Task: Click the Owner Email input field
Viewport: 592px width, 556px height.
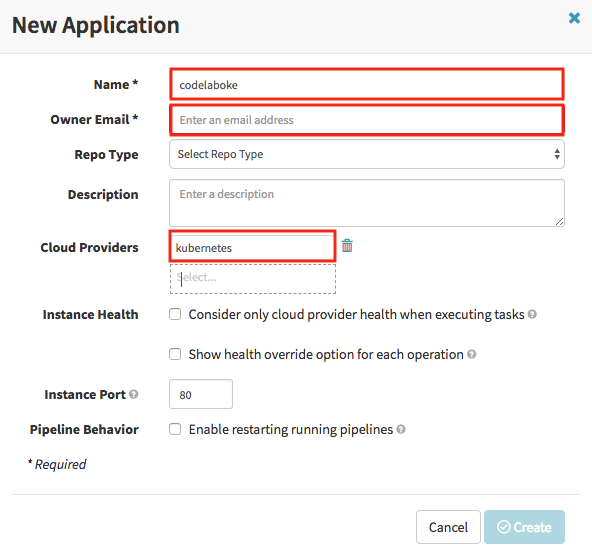Action: click(x=367, y=120)
